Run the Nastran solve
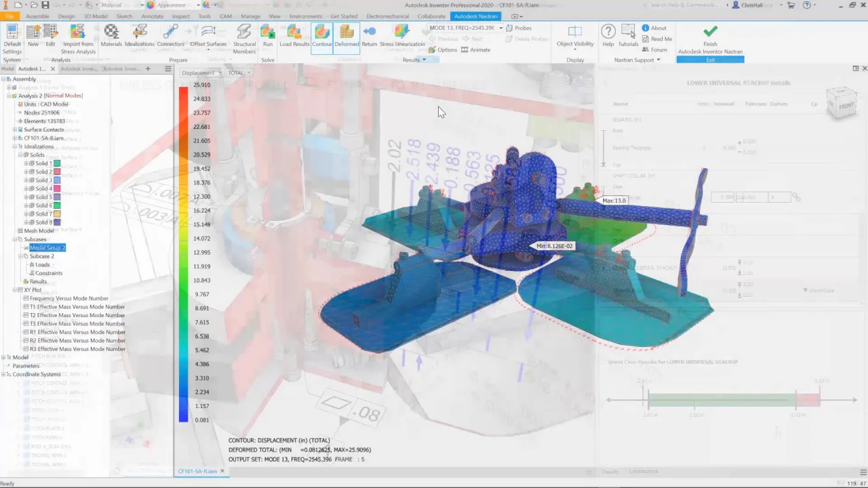 (x=268, y=36)
